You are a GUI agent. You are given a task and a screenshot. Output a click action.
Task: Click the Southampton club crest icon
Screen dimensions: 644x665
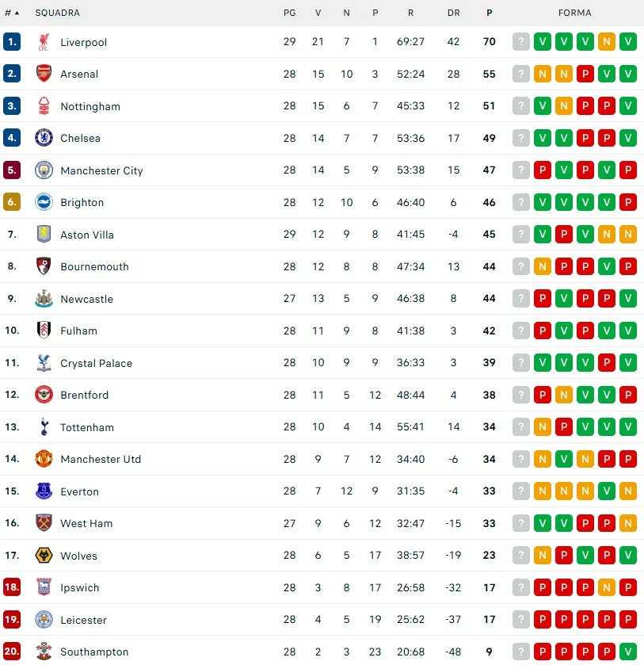pyautogui.click(x=44, y=652)
